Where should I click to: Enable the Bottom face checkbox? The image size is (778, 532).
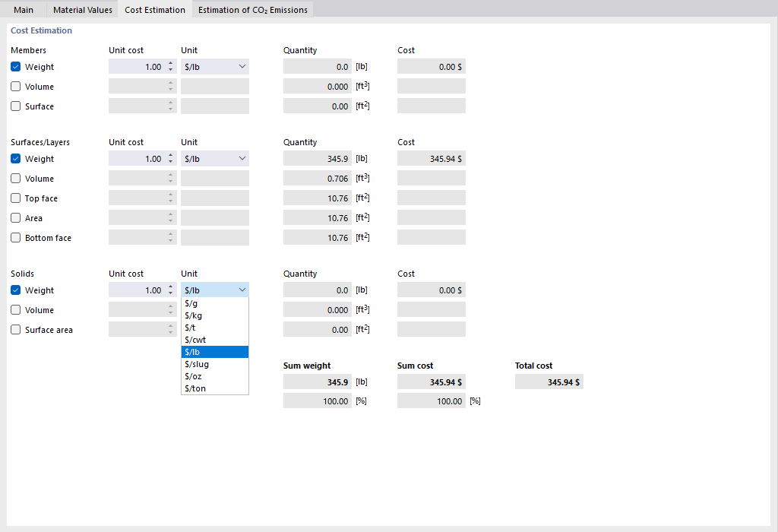point(15,237)
